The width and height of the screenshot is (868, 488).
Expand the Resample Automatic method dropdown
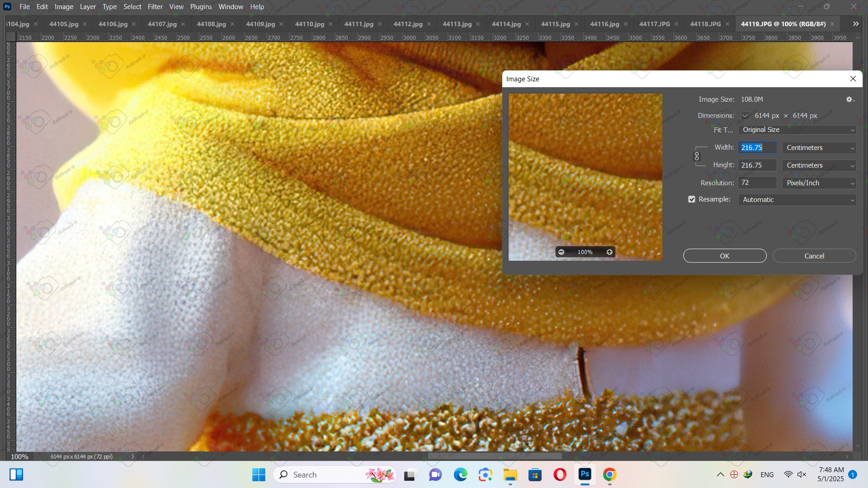(x=797, y=200)
